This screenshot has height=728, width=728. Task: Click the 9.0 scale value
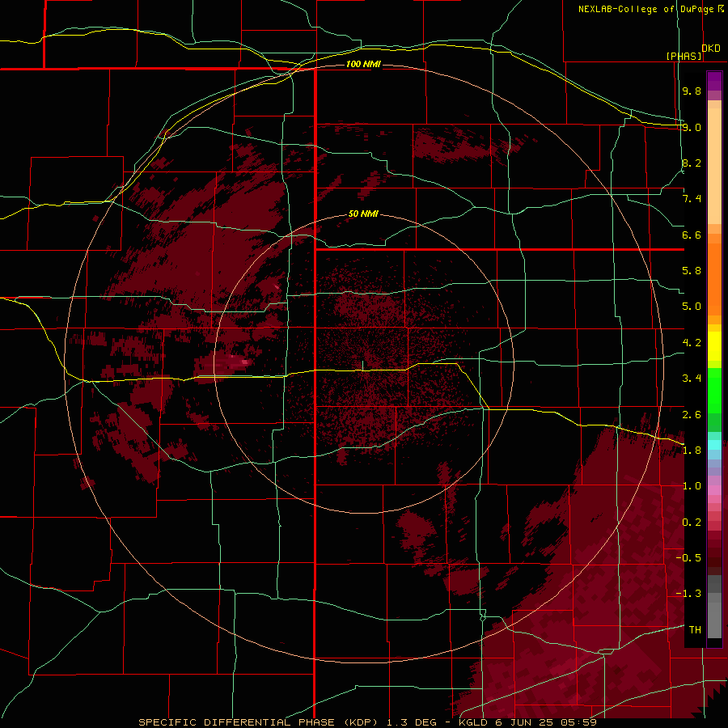[692, 127]
